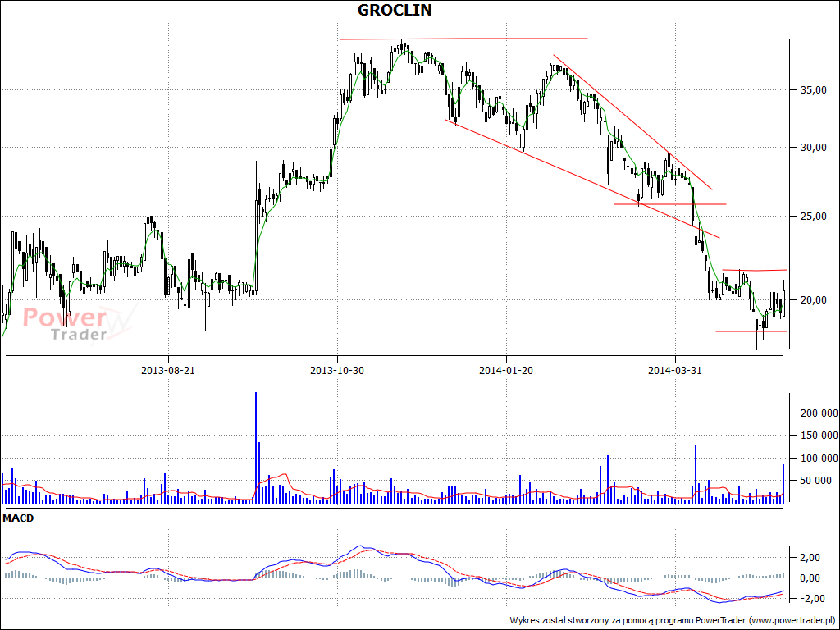840x630 pixels.
Task: Click the MACD indicator label
Action: (x=18, y=518)
